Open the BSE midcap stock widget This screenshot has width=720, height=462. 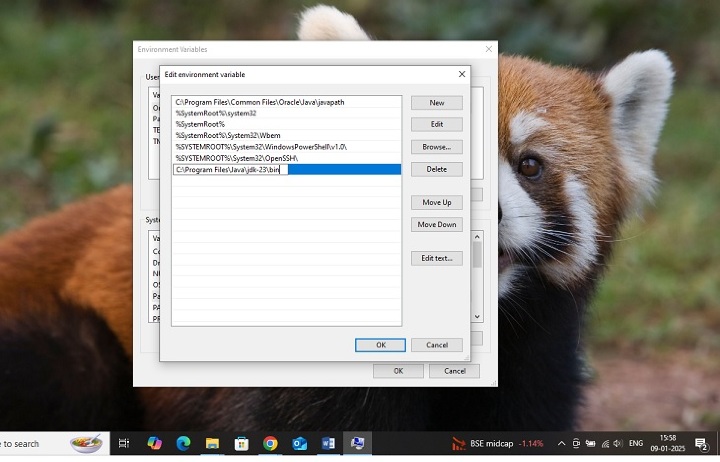point(497,444)
